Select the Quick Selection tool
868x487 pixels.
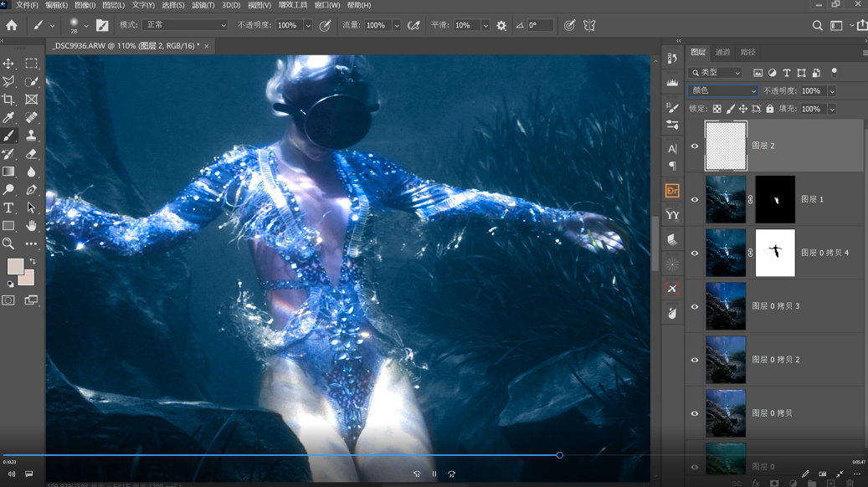coord(32,81)
